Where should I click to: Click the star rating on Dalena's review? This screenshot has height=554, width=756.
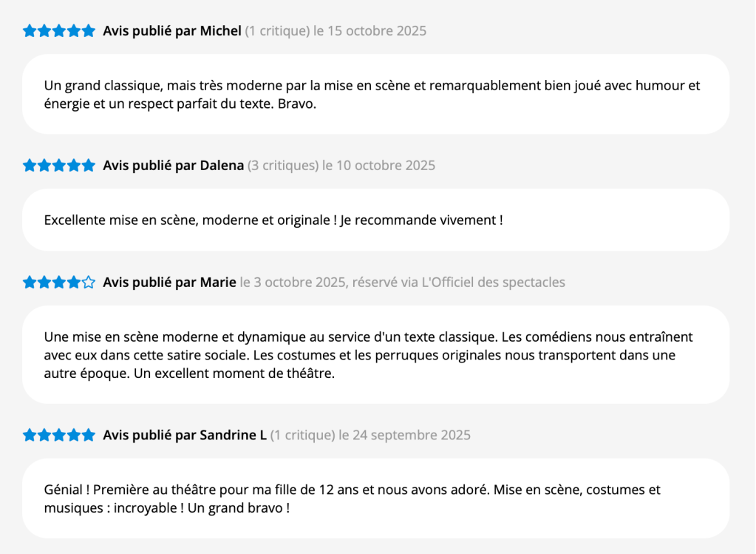(59, 166)
